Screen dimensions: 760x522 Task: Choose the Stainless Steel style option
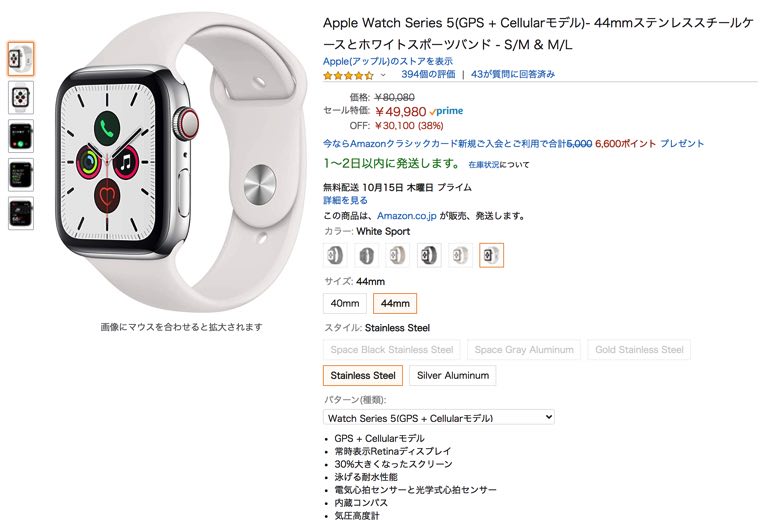coord(363,376)
